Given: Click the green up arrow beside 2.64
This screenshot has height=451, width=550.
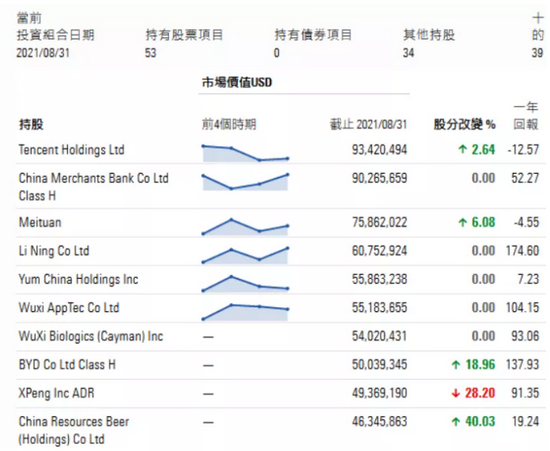Looking at the screenshot, I should (463, 150).
